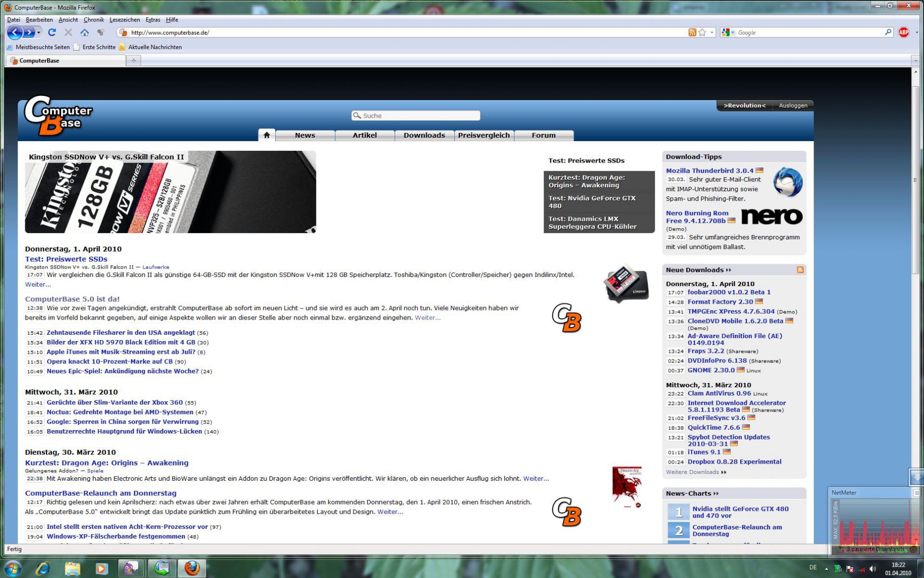Click in the Suche search field

click(x=416, y=116)
